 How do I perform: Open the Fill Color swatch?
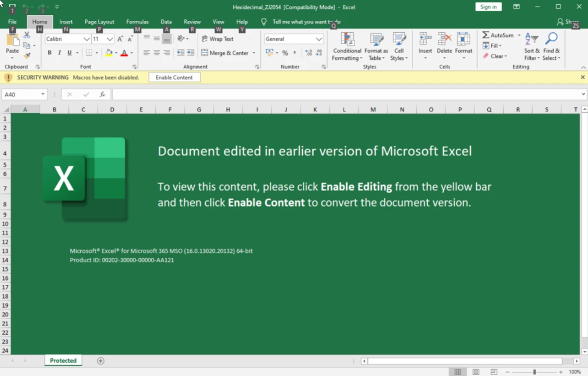pyautogui.click(x=109, y=53)
